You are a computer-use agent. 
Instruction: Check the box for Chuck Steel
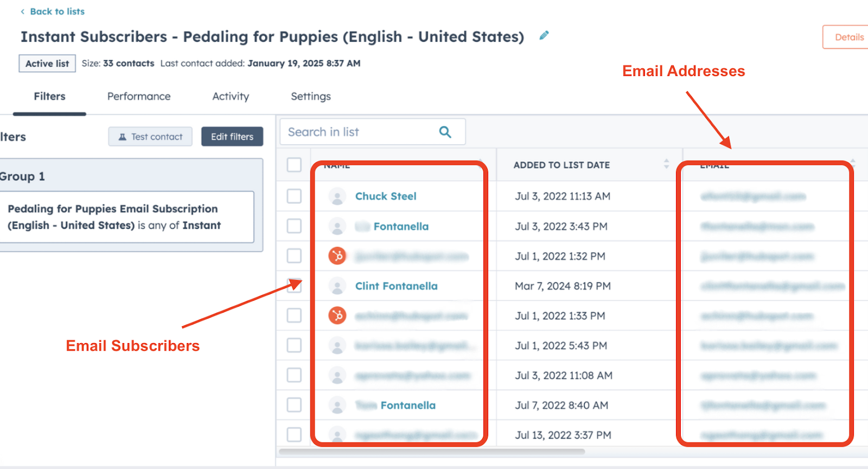tap(294, 196)
